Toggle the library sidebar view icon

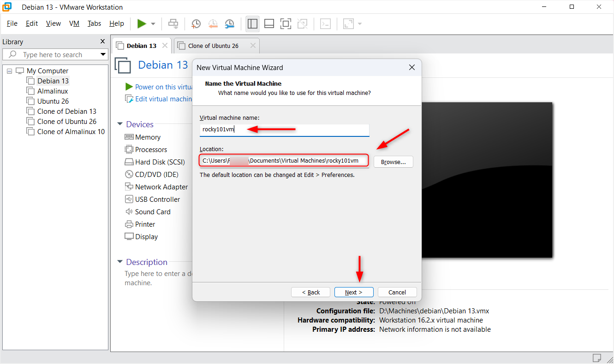(x=252, y=23)
